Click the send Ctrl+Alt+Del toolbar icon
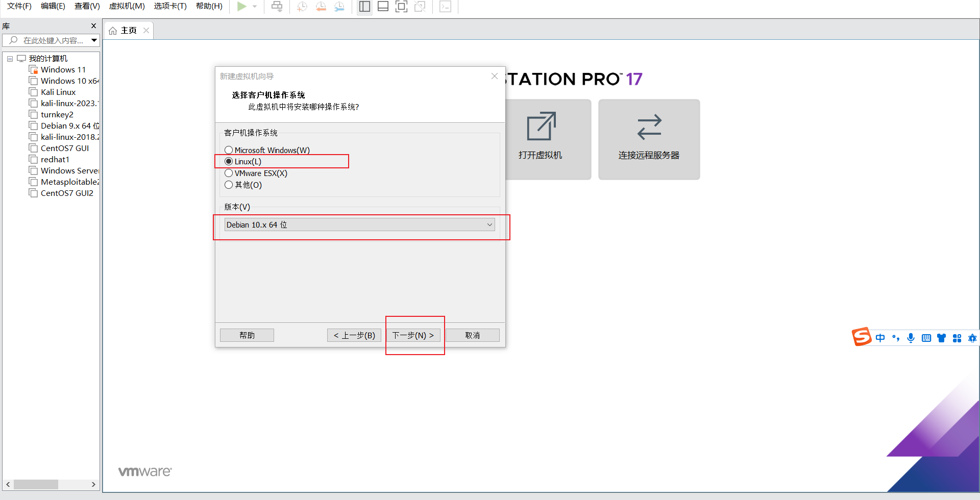980x500 pixels. 277,7
